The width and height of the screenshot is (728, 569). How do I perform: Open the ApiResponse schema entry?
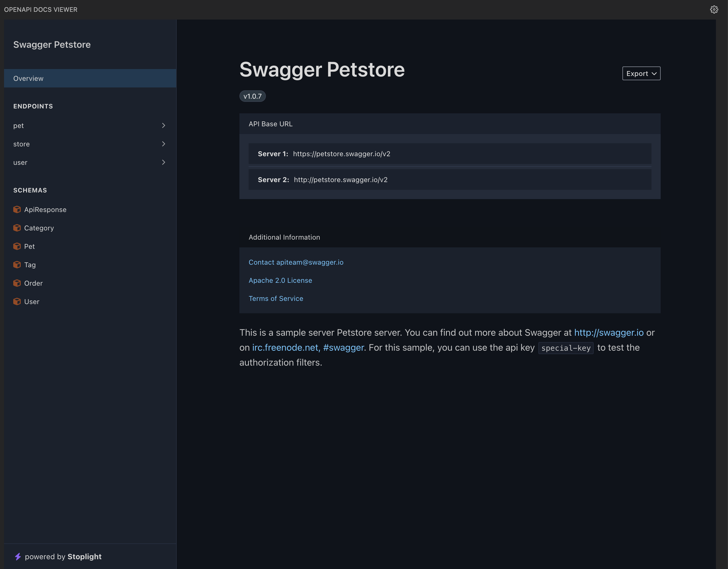tap(45, 210)
